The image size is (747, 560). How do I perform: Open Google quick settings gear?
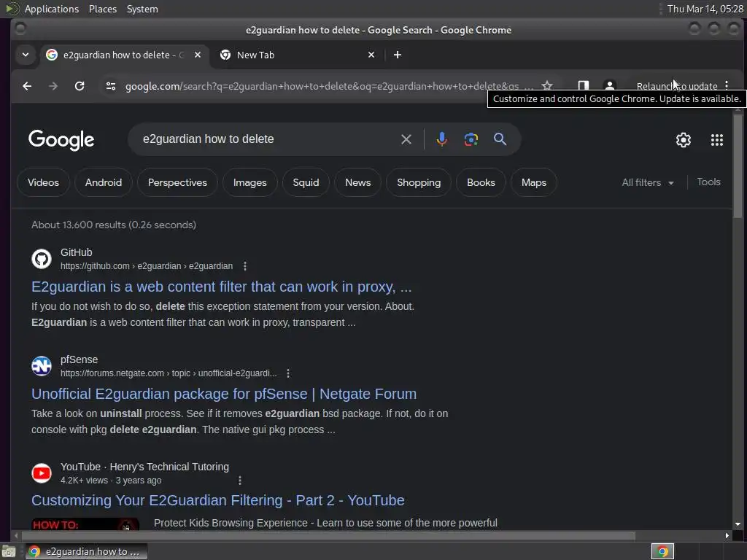pyautogui.click(x=683, y=140)
